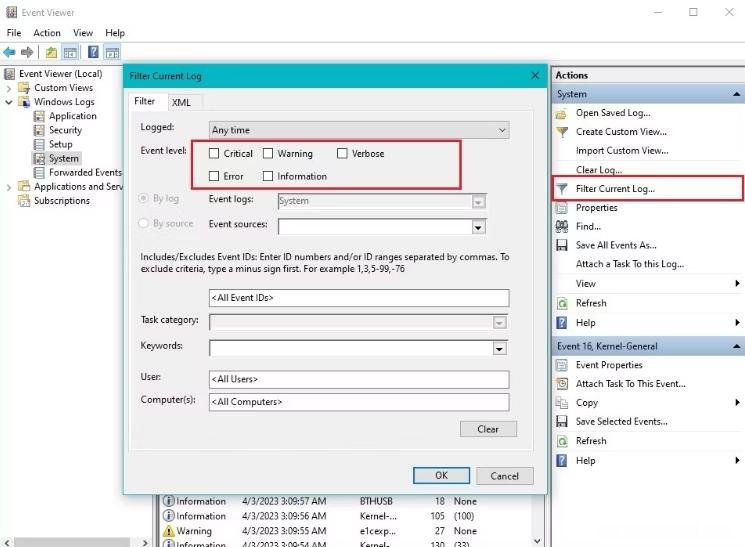
Task: Collapse the System actions section
Action: (x=736, y=94)
